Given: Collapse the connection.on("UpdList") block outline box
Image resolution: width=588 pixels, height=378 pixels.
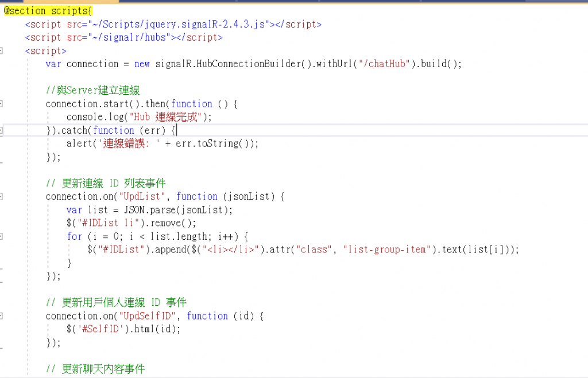Looking at the screenshot, I should [1, 196].
